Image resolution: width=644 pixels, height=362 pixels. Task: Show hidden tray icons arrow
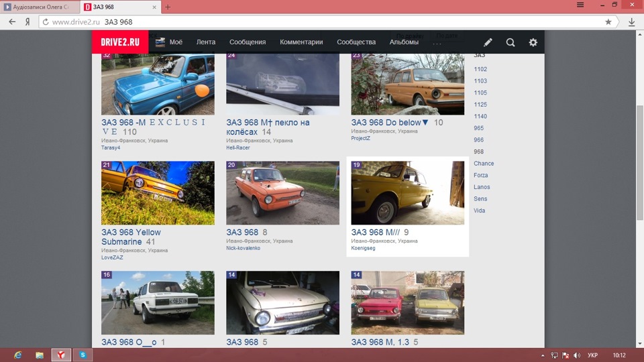click(x=543, y=355)
